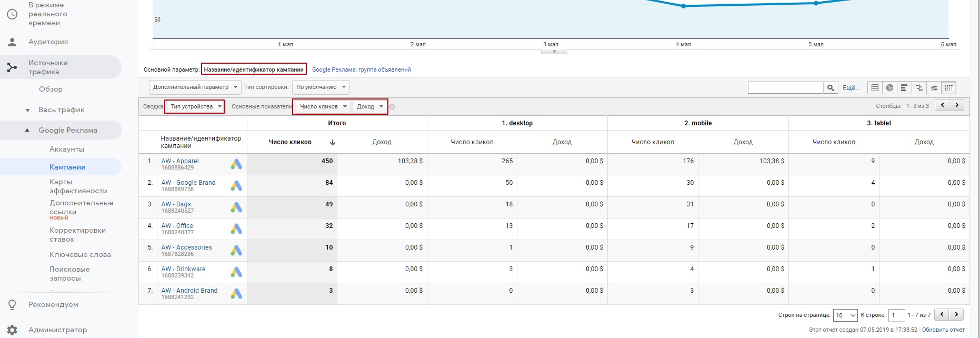Click Google Ads icon in AW - Accessories row
The width and height of the screenshot is (980, 338).
coord(236,251)
